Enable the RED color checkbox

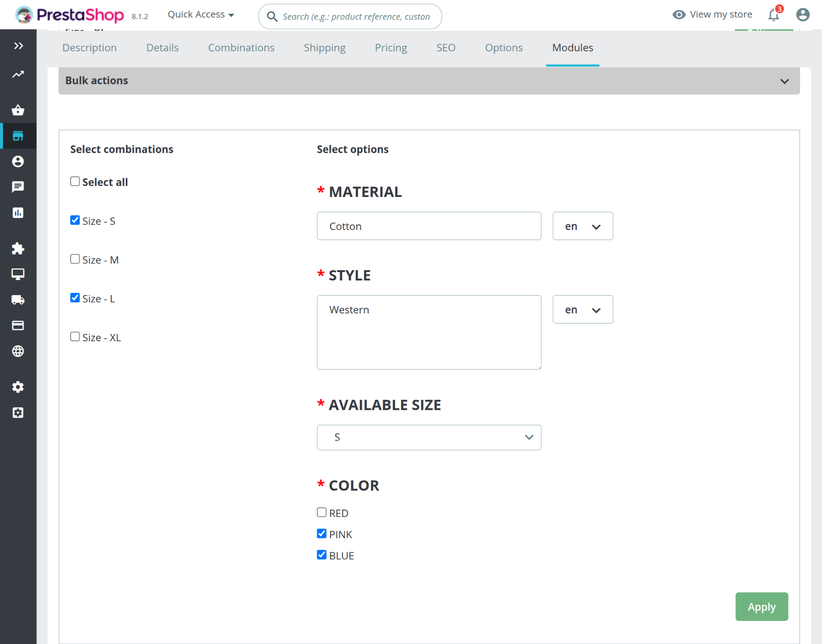(x=322, y=512)
